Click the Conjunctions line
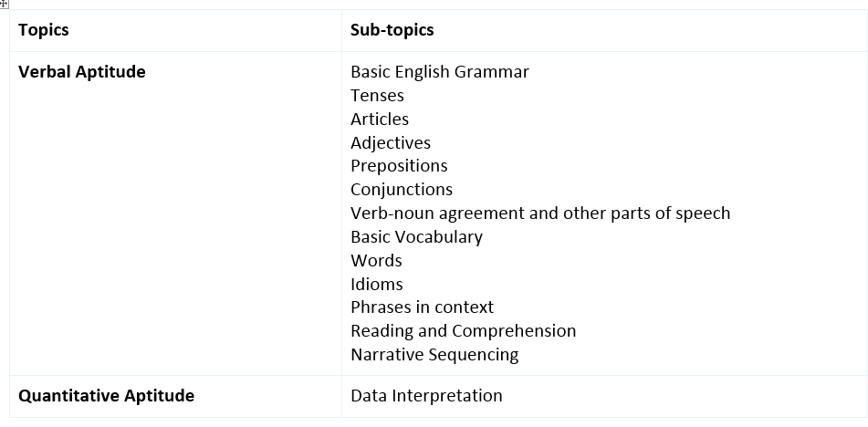 (x=401, y=190)
